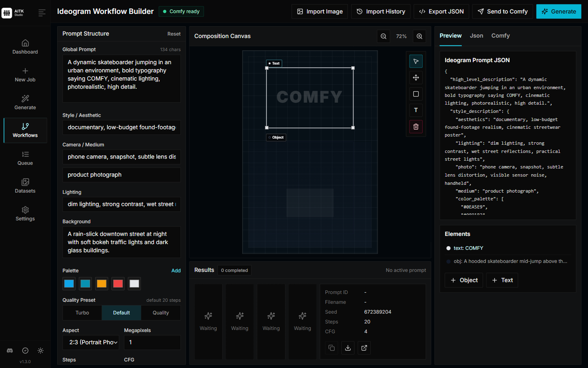Screen dimensions: 588x368
Task: Edit the Lighting field
Action: click(121, 204)
